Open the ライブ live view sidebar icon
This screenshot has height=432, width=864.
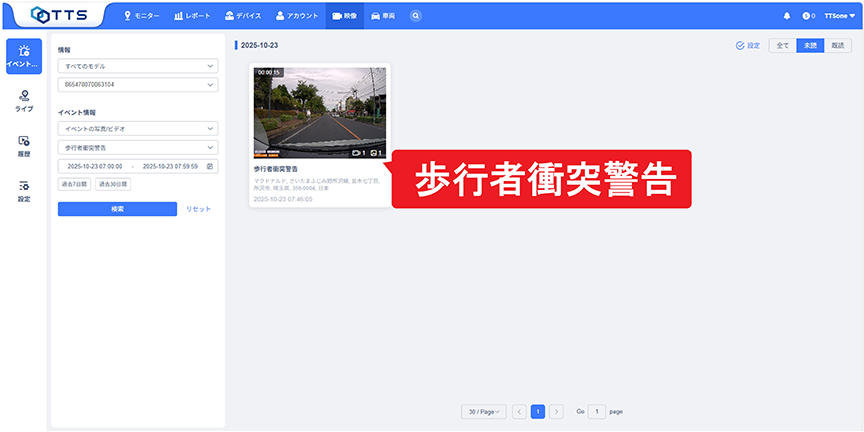pyautogui.click(x=24, y=100)
